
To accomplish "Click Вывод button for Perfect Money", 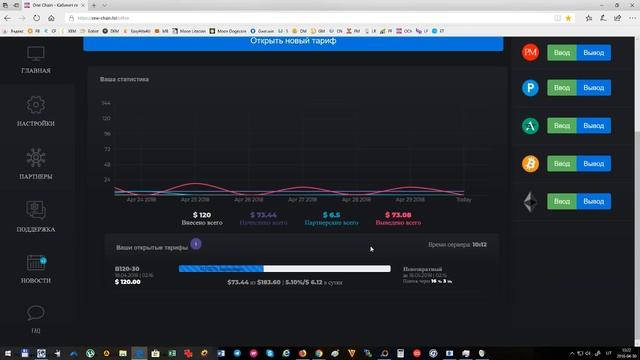I will click(x=593, y=53).
